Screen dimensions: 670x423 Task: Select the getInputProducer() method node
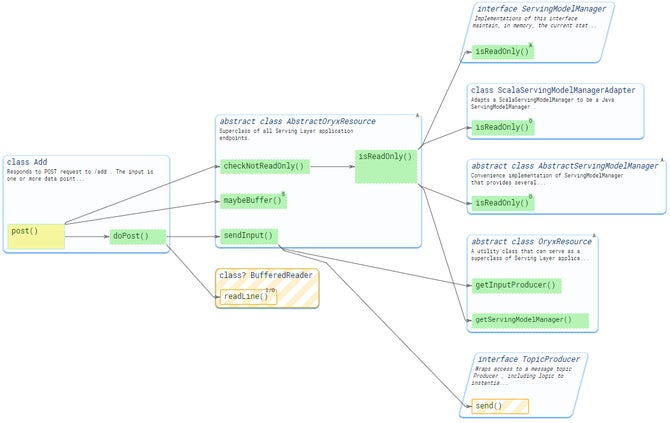516,285
